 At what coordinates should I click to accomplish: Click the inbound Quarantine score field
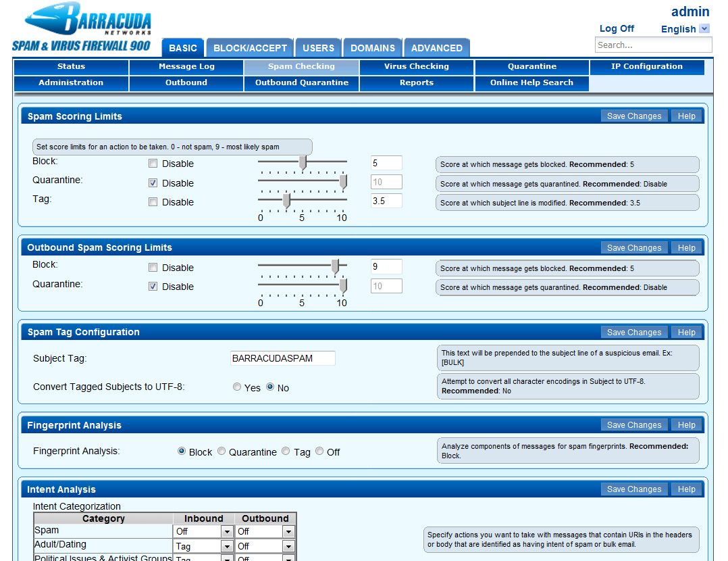[386, 182]
